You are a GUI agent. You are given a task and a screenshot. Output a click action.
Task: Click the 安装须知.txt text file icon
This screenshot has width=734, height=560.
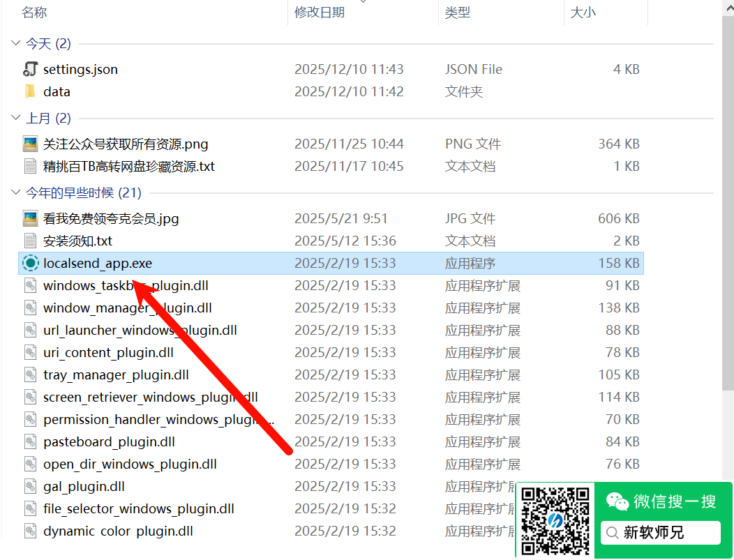[30, 241]
